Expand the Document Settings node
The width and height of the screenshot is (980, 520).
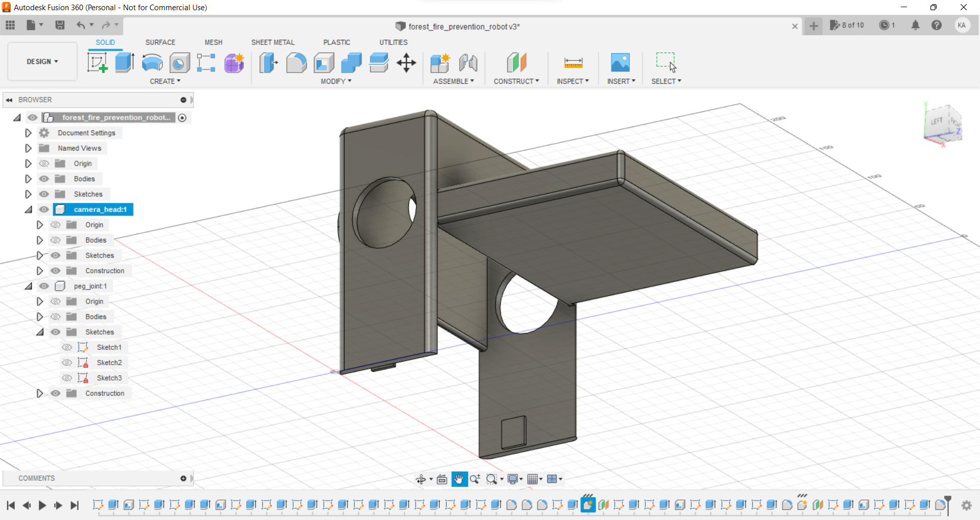tap(28, 132)
